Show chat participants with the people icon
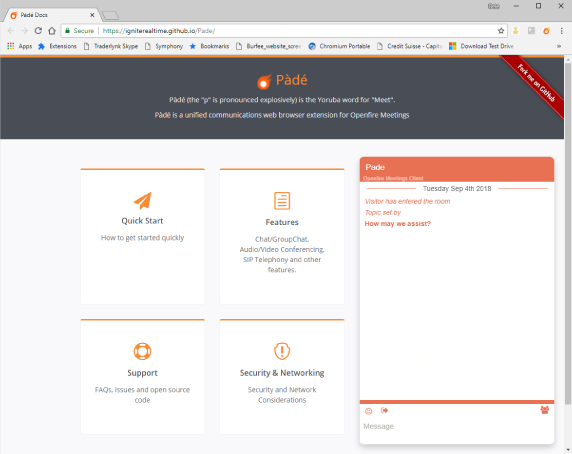The height and width of the screenshot is (454, 572). pyautogui.click(x=544, y=410)
